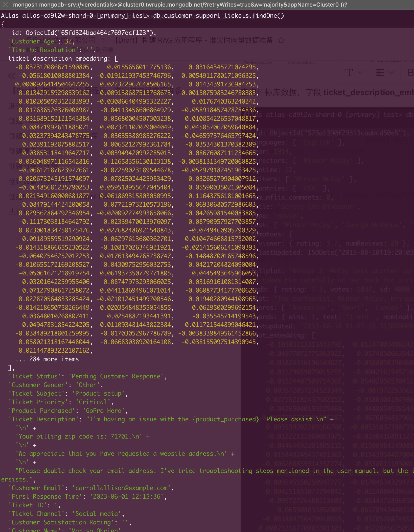Select the embedding value -0.14848700165748596
Image resolution: width=414 pixels, height=532 pixels.
220,256
